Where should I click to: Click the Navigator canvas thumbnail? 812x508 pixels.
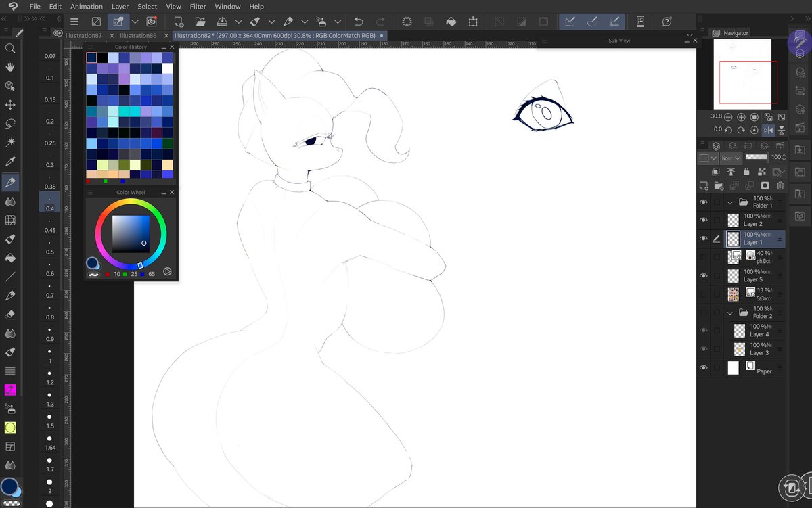click(742, 73)
